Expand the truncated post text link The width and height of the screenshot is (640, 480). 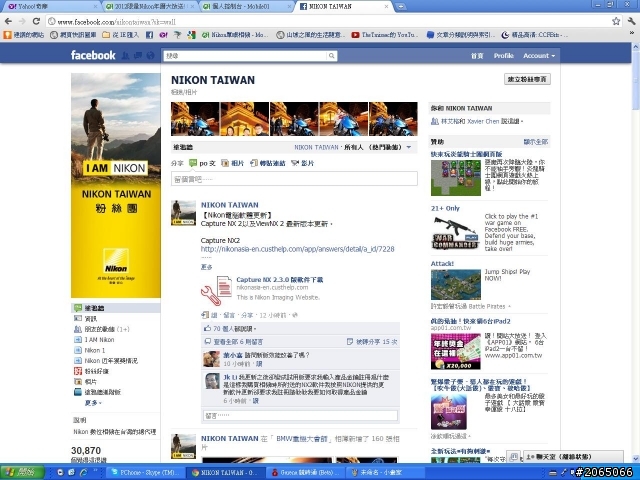coord(207,267)
